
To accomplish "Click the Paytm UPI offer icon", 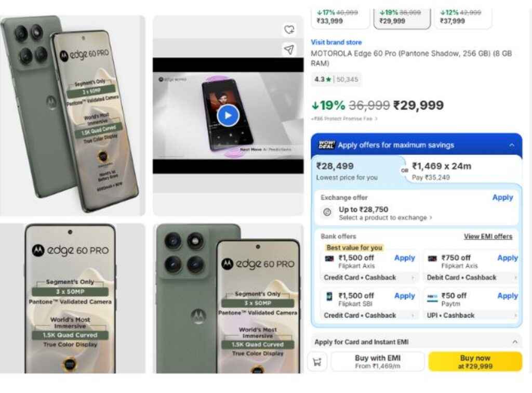I will point(432,297).
